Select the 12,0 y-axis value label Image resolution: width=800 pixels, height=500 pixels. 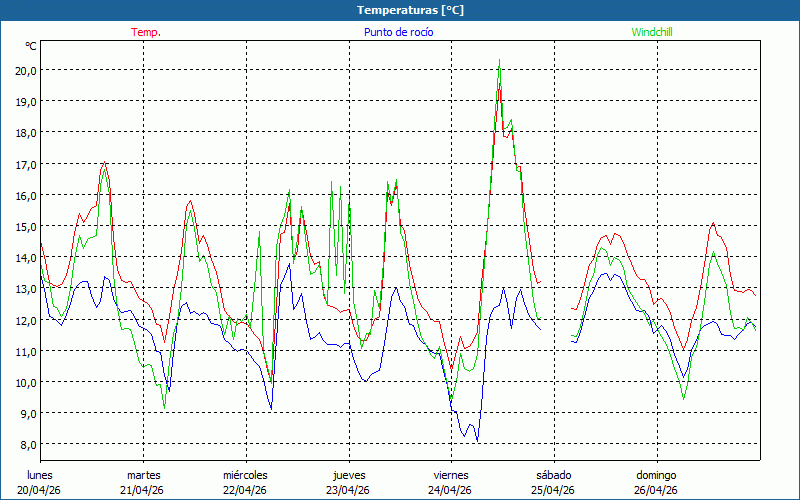point(23,320)
